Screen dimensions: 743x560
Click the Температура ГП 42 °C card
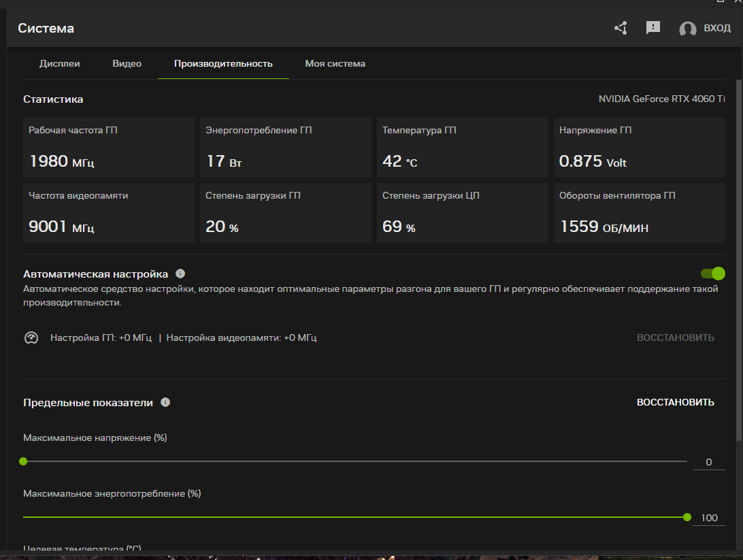click(x=463, y=148)
